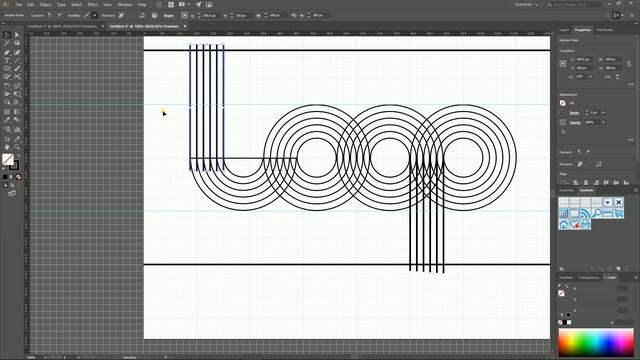Viewport: 640px width, 360px height.
Task: Open the File menu
Action: point(18,4)
